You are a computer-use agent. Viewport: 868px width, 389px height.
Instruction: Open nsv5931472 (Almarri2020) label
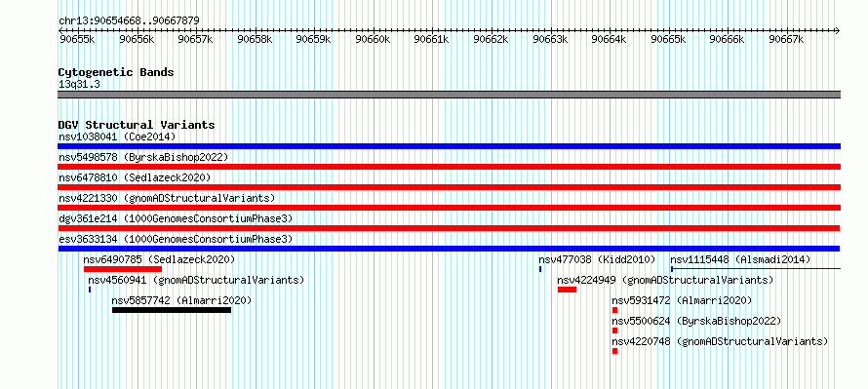[682, 300]
